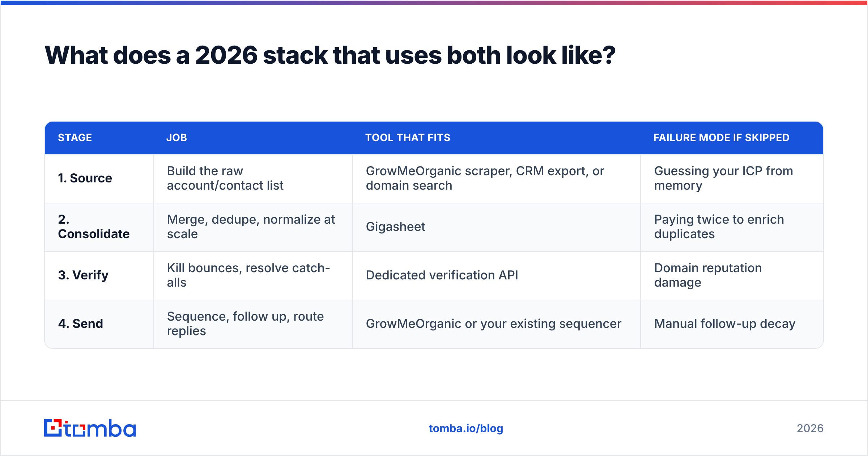Click 'Dedicated verification API' cell
868x456 pixels.
497,275
